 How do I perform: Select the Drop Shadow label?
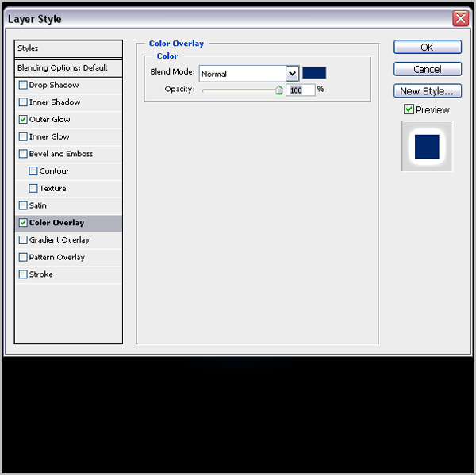54,85
